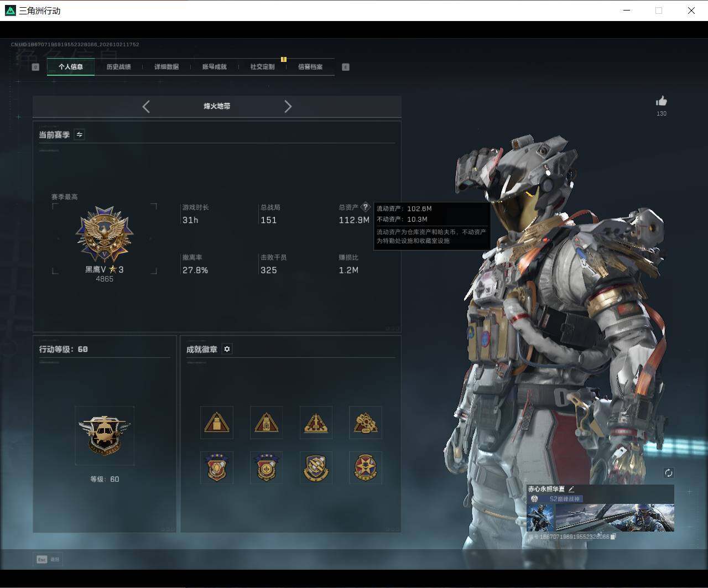Viewport: 708px width, 588px height.
Task: Select the triangle badge topped with flowers
Action: [366, 423]
